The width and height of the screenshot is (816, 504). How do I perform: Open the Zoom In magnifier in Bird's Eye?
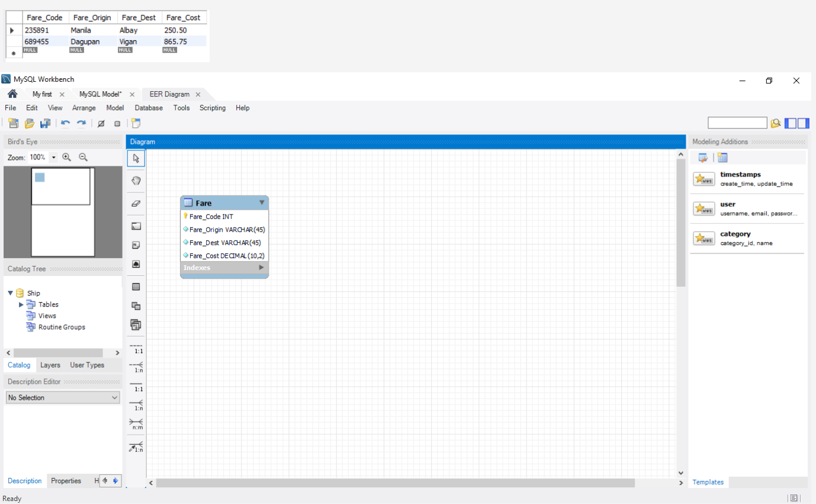(67, 157)
